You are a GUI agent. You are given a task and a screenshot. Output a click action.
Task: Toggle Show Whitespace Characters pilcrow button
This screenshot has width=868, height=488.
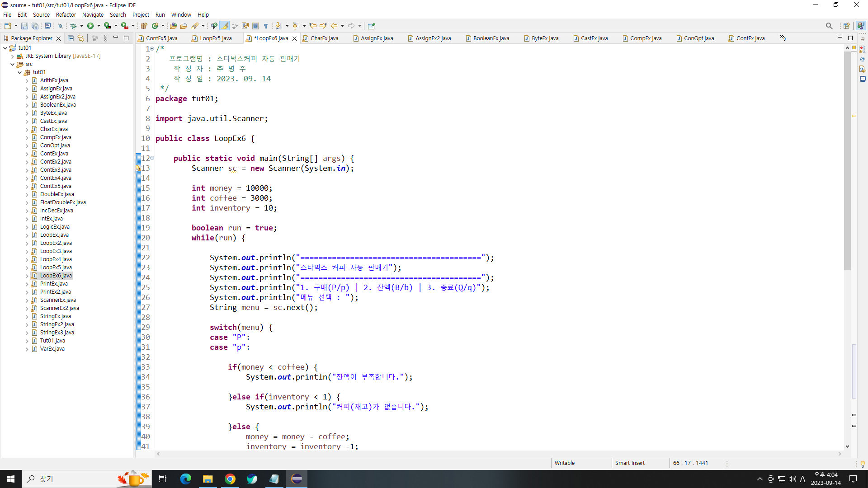point(266,26)
